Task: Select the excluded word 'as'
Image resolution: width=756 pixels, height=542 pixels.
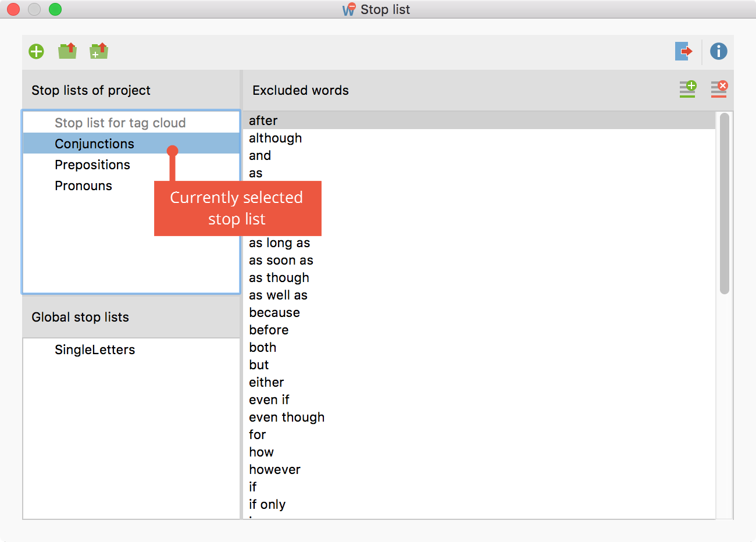Action: tap(479, 173)
